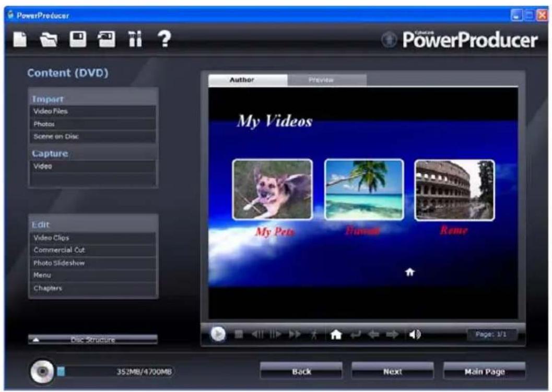Select the My Pets dog thumbnail
This screenshot has height=392, width=552.
point(273,189)
